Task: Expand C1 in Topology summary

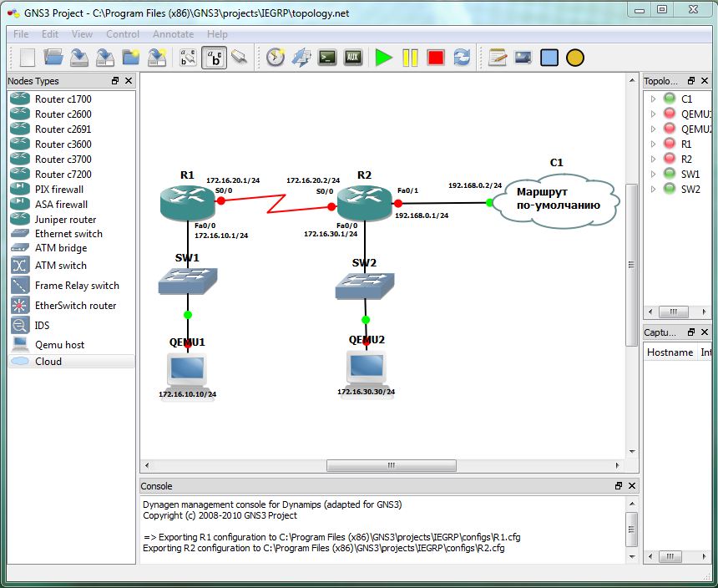Action: point(654,99)
